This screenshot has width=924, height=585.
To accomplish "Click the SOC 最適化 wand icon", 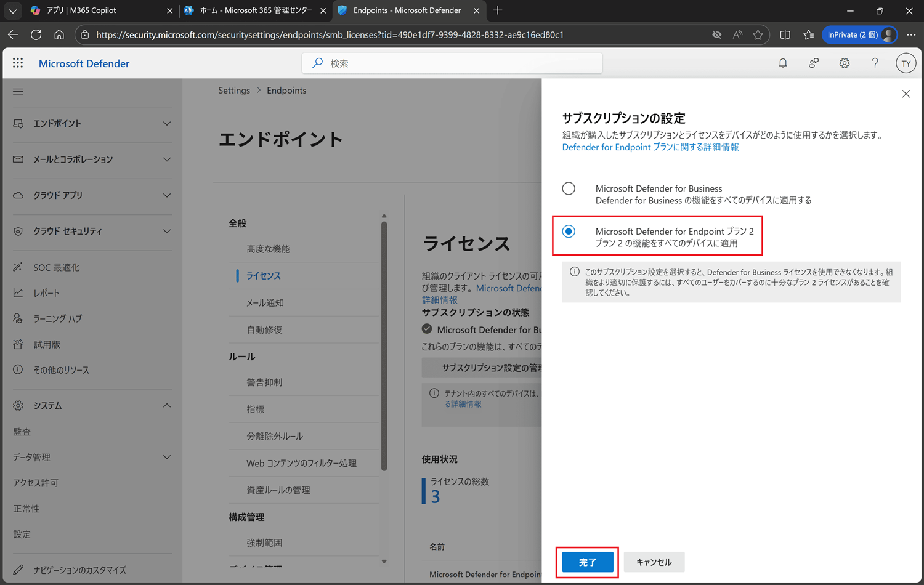I will point(18,267).
